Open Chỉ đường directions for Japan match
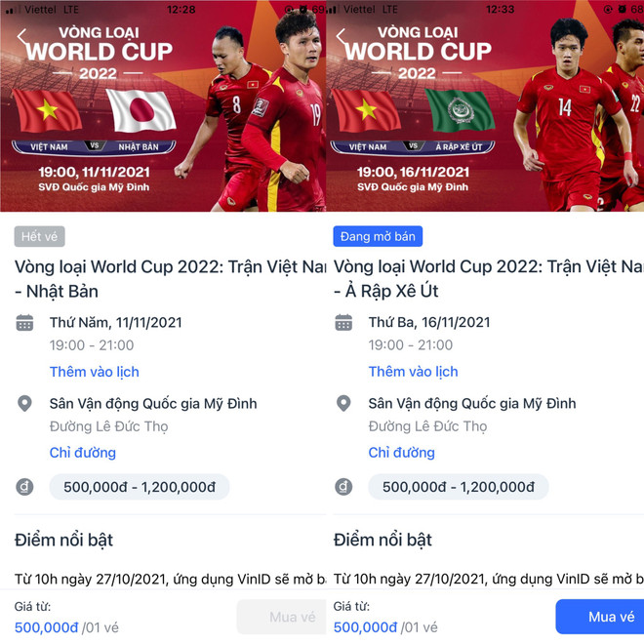This screenshot has width=644, height=644. (83, 453)
